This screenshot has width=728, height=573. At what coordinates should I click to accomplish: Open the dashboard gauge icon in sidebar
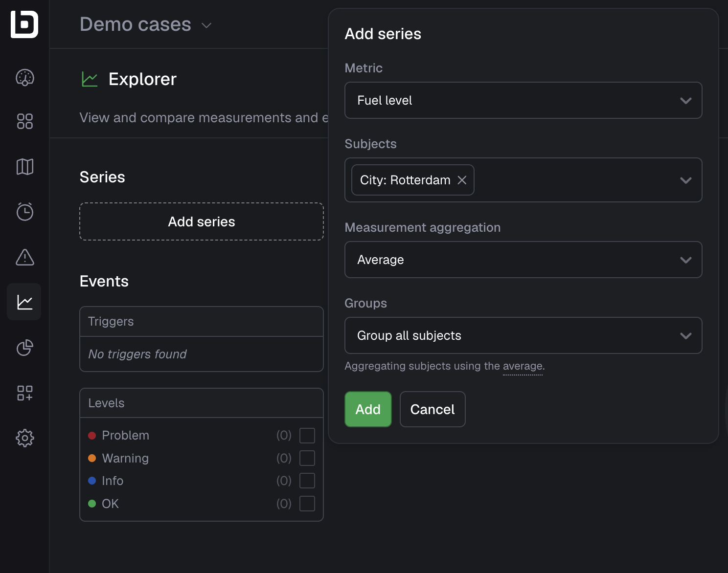[25, 77]
